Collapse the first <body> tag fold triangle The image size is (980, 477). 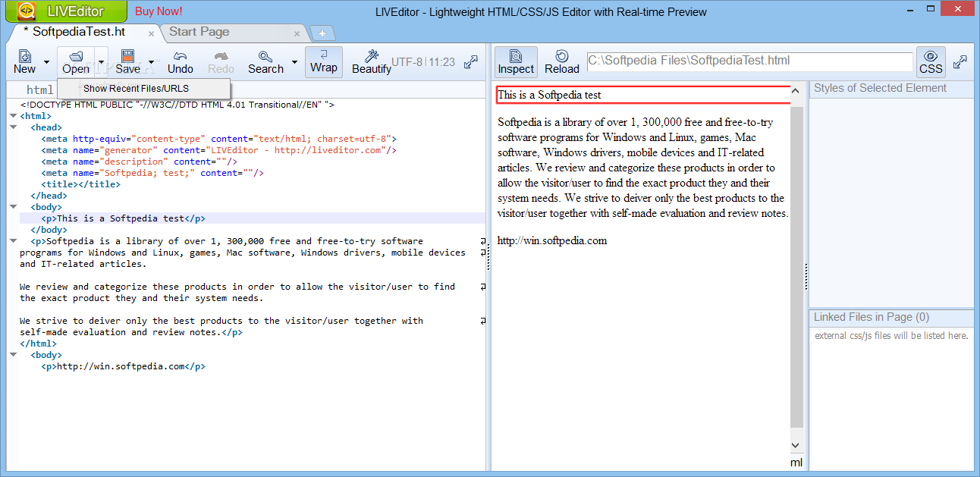click(x=13, y=206)
